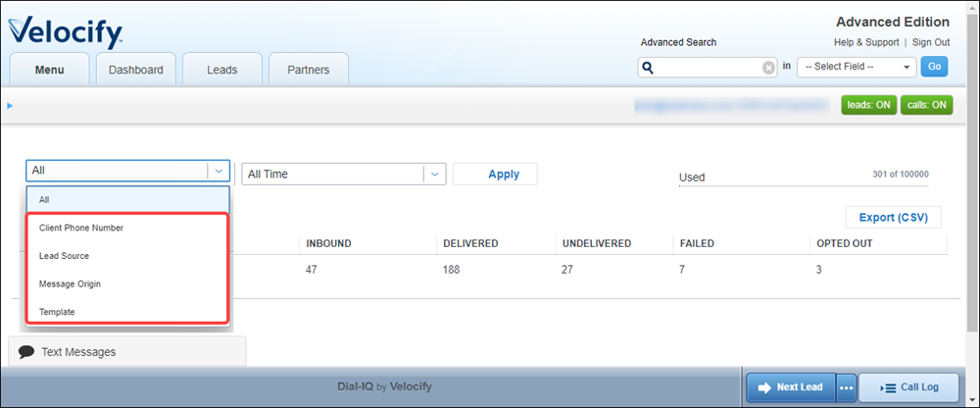Click the failed value 7
This screenshot has height=408, width=980.
coord(684,271)
